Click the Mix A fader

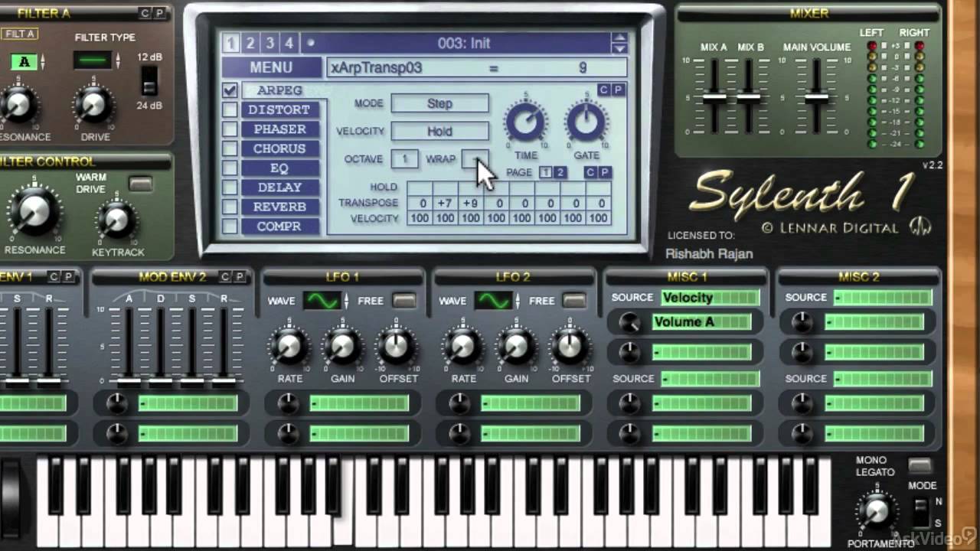coord(714,97)
